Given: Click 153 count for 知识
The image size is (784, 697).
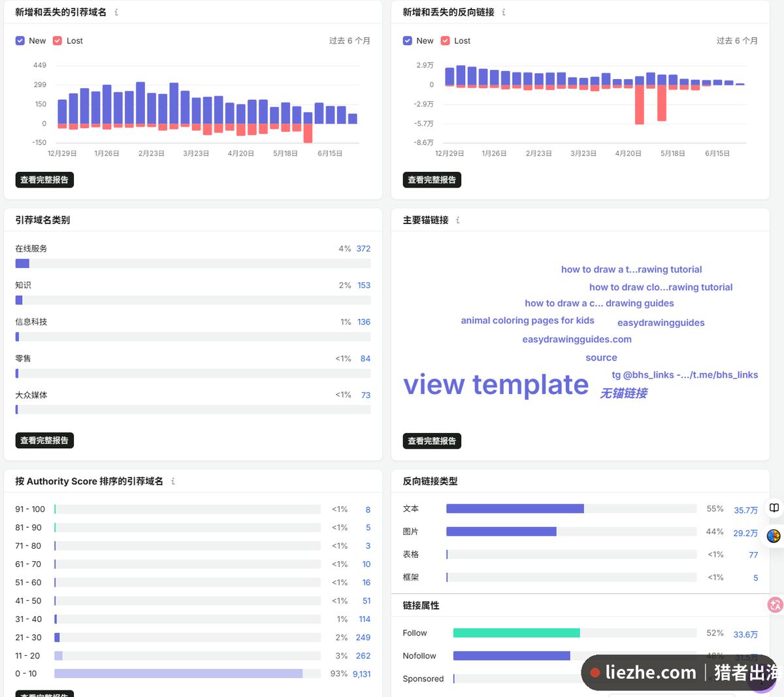Looking at the screenshot, I should 364,285.
